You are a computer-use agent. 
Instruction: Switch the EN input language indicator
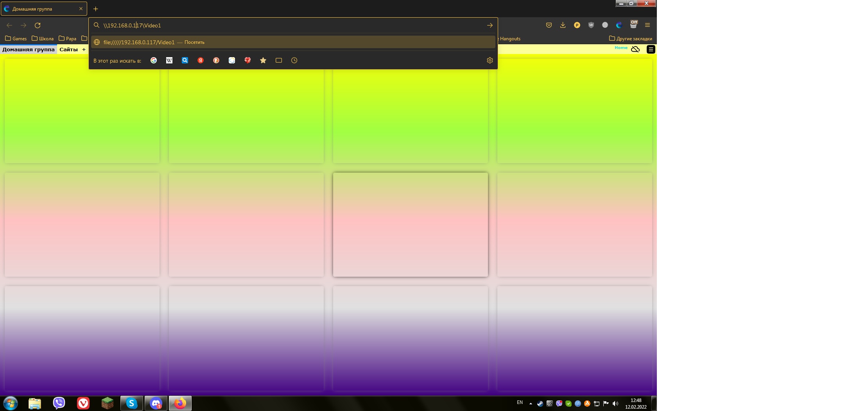point(520,402)
